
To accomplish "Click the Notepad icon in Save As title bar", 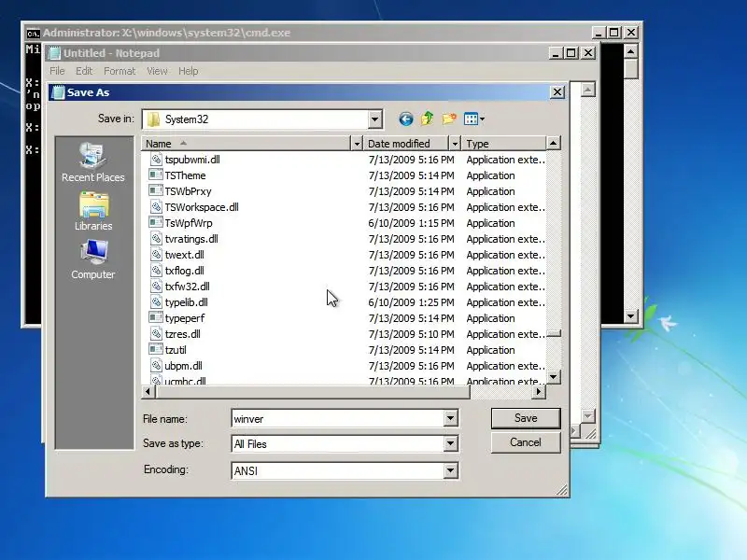I will pos(58,92).
